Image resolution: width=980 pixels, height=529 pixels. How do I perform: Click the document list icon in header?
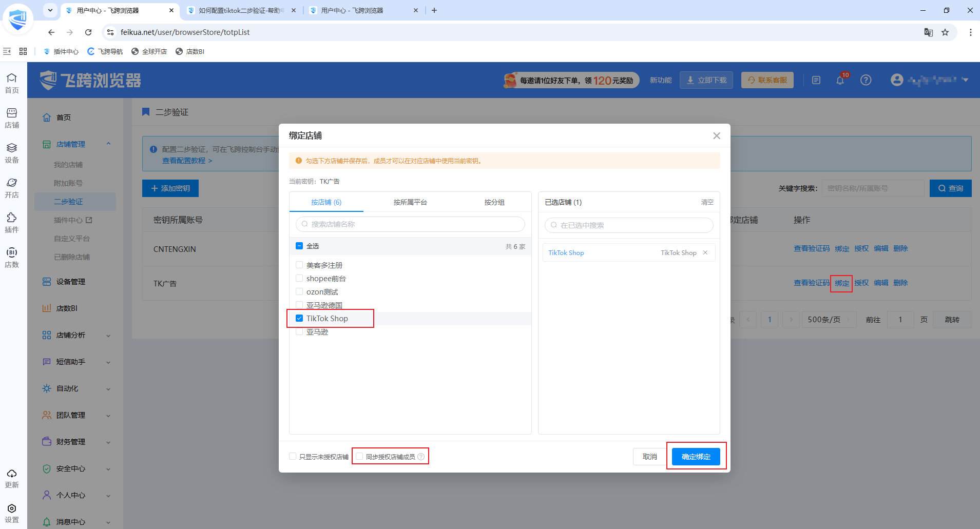(x=816, y=80)
